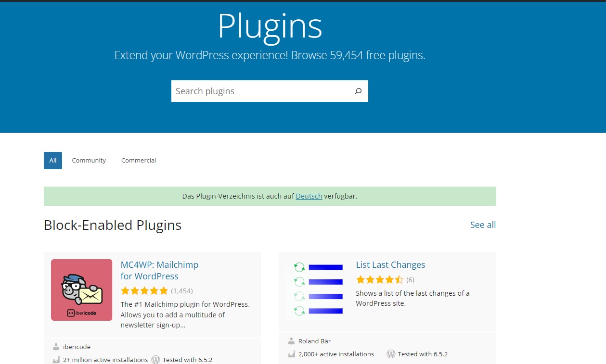Click the Roland Bär author person icon
Image resolution: width=606 pixels, height=364 pixels.
pyautogui.click(x=291, y=341)
